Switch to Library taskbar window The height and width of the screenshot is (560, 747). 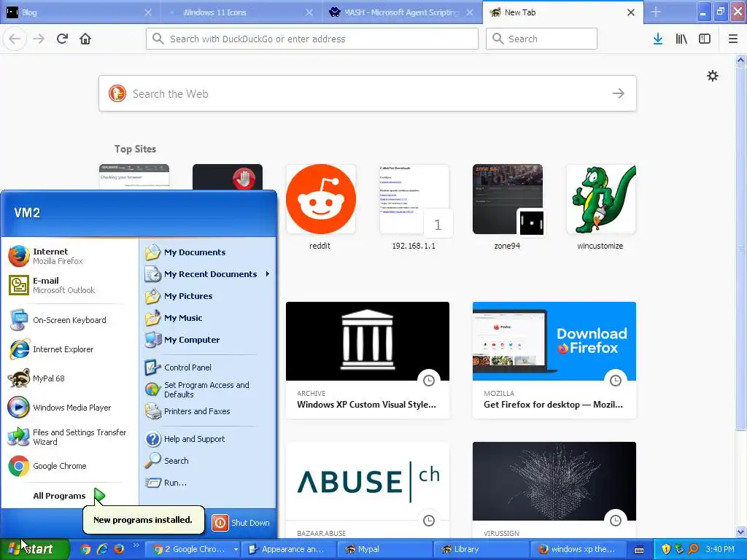[x=481, y=549]
